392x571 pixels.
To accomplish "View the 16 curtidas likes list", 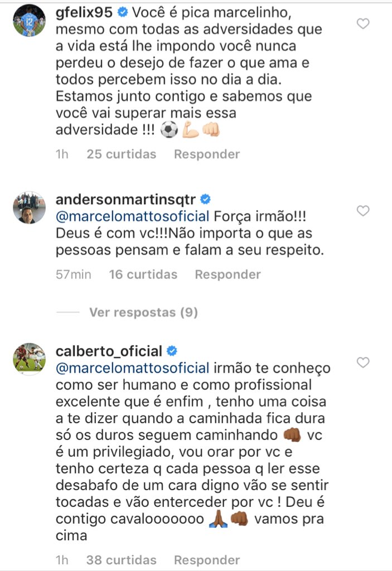I will (143, 274).
